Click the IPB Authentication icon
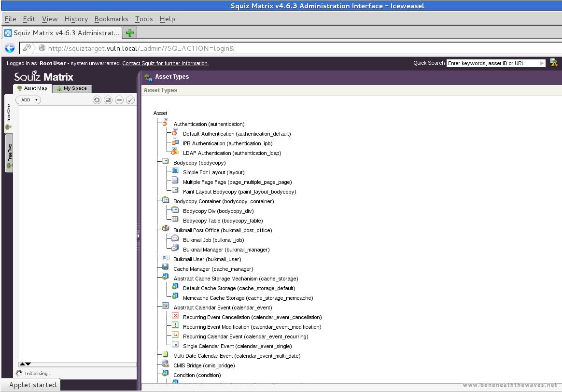The height and width of the screenshot is (392, 562). pos(175,142)
